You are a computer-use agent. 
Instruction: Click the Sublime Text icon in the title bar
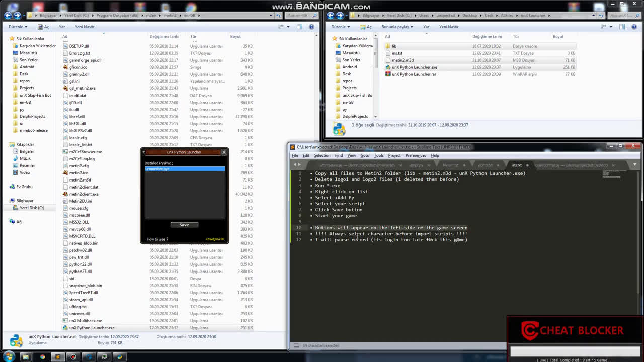[292, 146]
